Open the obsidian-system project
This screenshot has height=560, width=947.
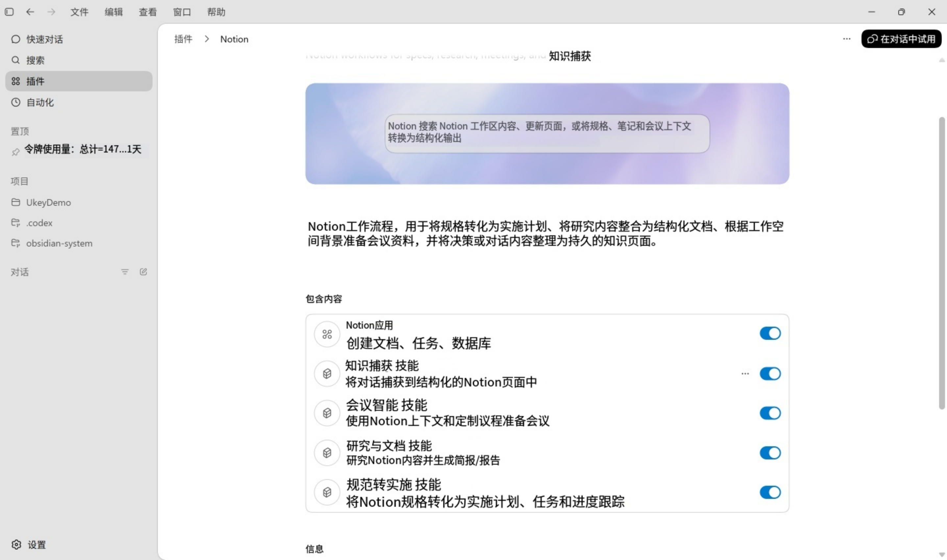pos(79,244)
